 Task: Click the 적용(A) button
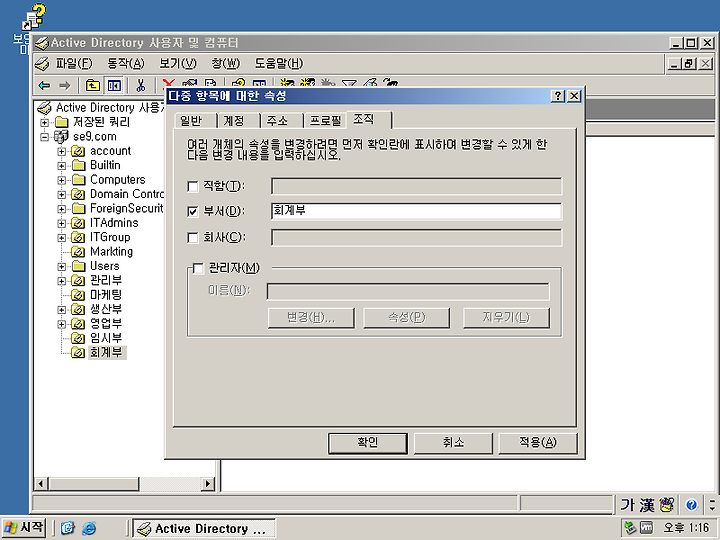click(538, 443)
